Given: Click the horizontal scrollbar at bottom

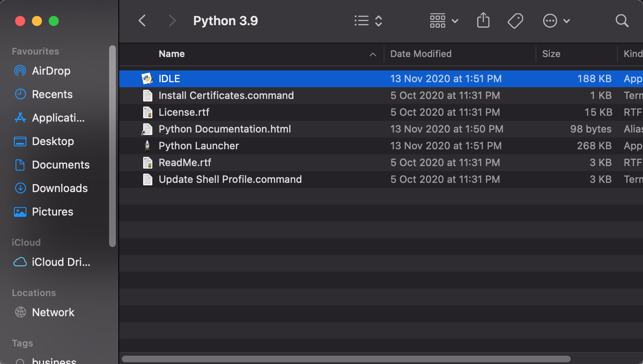Looking at the screenshot, I should 346,359.
